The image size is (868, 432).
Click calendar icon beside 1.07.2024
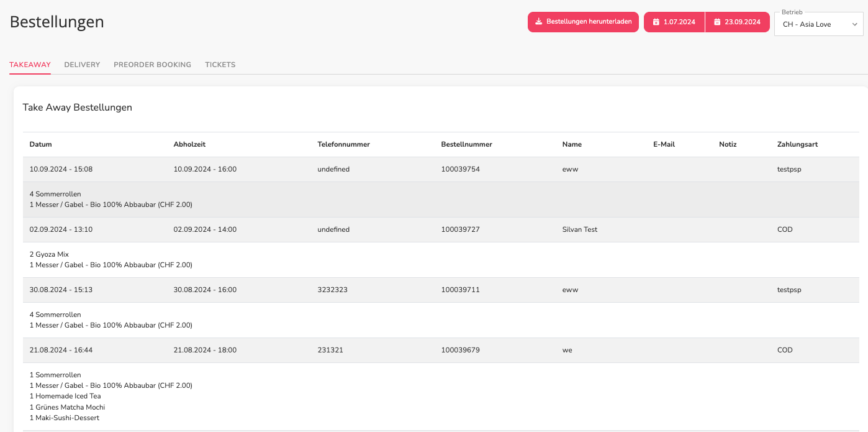point(656,22)
